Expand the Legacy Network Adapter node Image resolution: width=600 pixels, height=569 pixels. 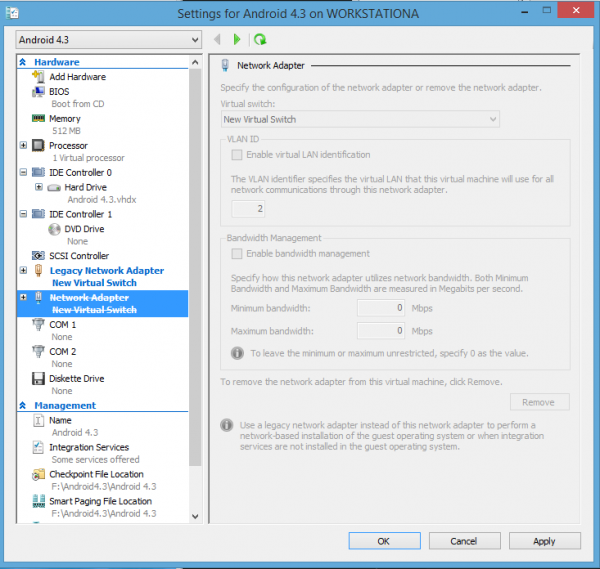click(x=23, y=270)
